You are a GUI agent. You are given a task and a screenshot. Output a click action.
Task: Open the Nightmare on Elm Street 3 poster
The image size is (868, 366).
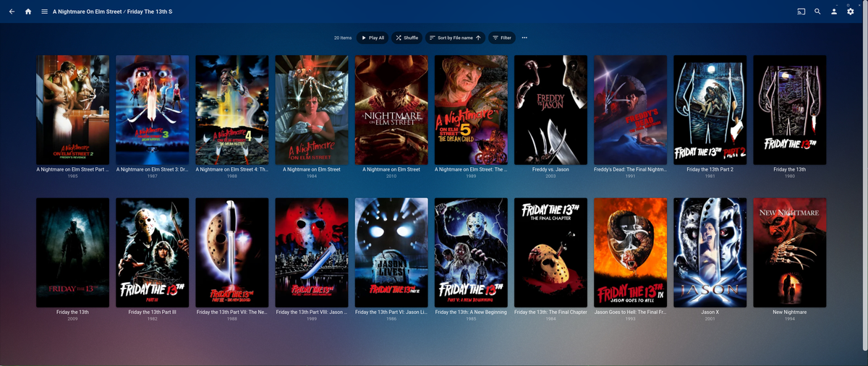(x=152, y=110)
